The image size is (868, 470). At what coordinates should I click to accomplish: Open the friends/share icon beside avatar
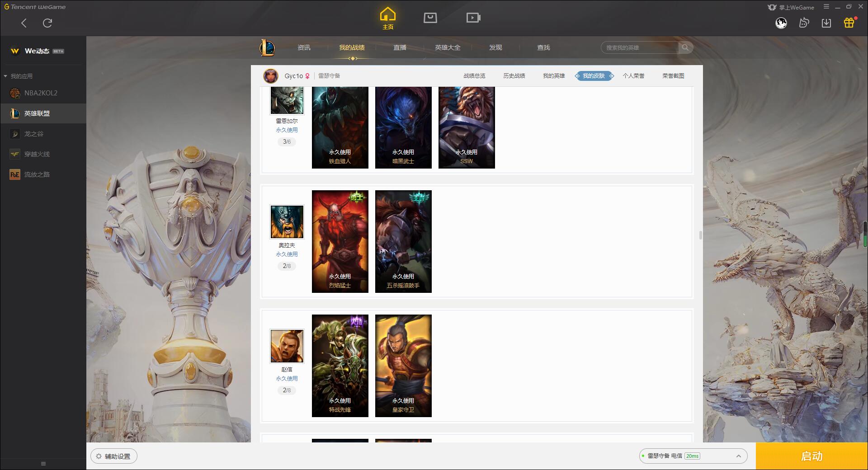click(804, 23)
